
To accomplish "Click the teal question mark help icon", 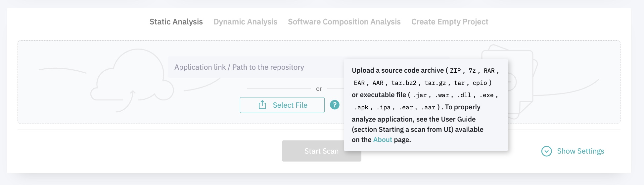I will coord(335,105).
